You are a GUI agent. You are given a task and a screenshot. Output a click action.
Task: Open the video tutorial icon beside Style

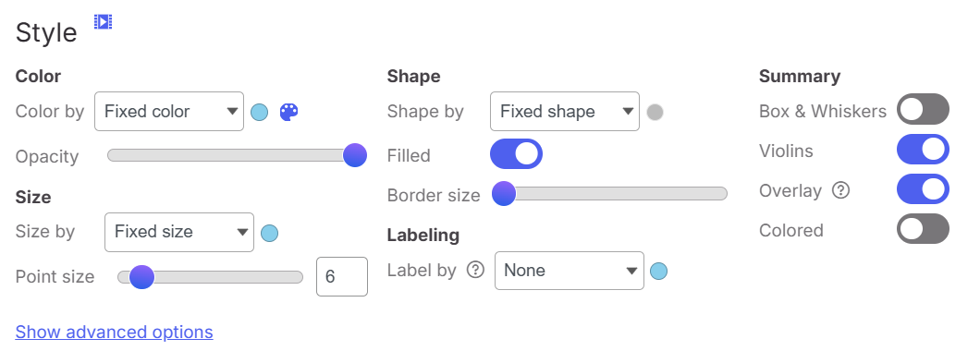click(x=104, y=22)
